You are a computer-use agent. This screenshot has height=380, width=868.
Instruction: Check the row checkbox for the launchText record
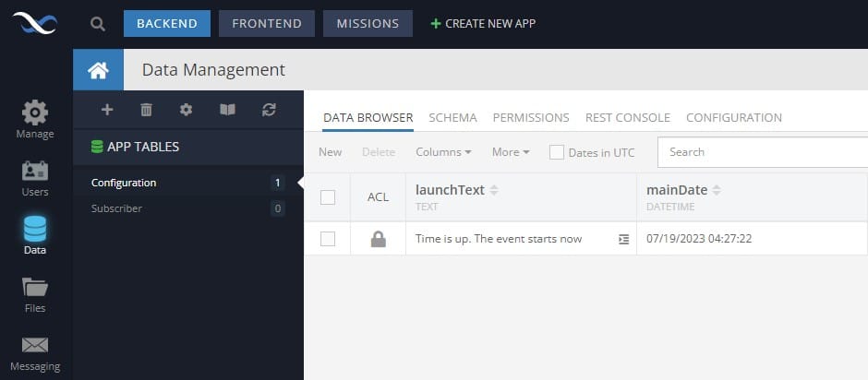coord(328,239)
